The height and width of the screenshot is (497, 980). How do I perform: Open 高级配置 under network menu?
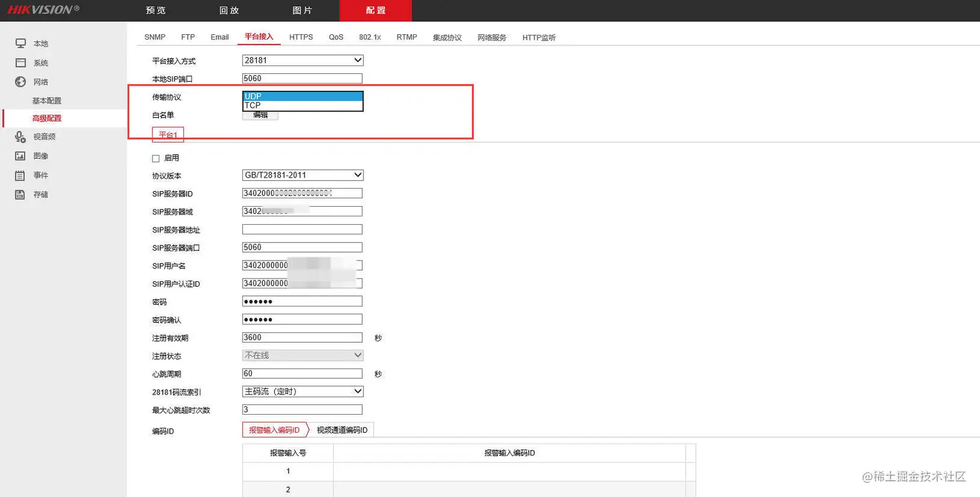tap(47, 119)
